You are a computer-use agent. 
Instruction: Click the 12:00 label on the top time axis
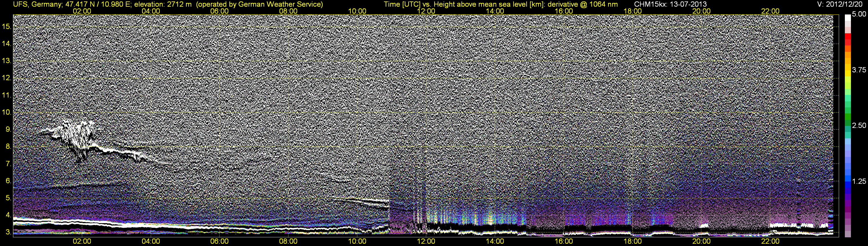(x=426, y=11)
